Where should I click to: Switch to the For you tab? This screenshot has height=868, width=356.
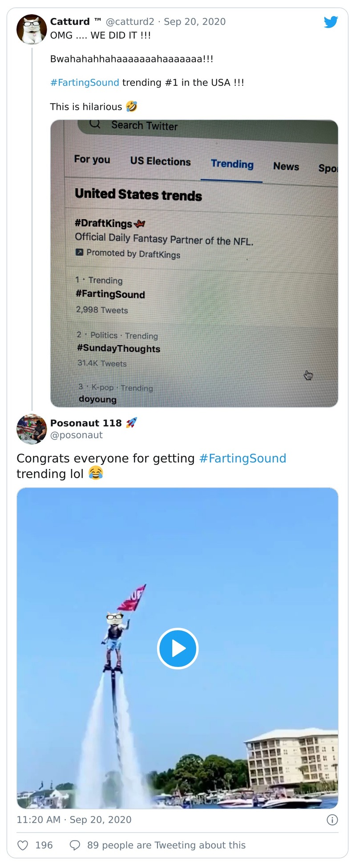point(92,159)
